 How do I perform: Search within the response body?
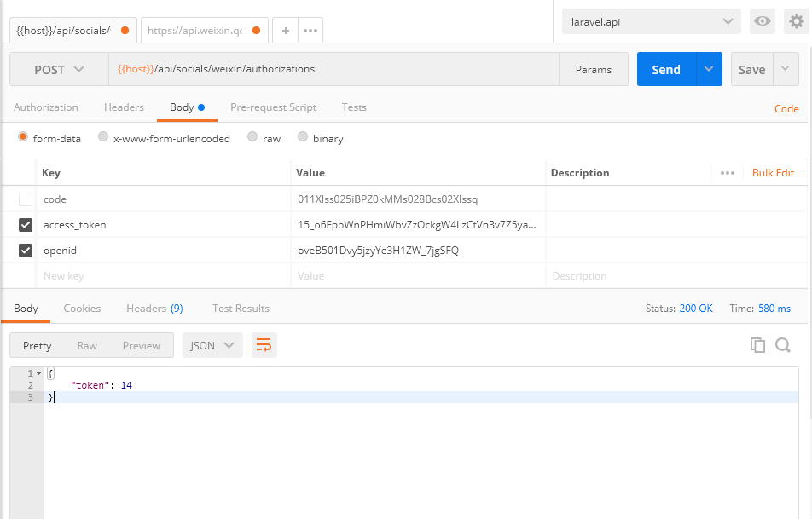pyautogui.click(x=782, y=345)
